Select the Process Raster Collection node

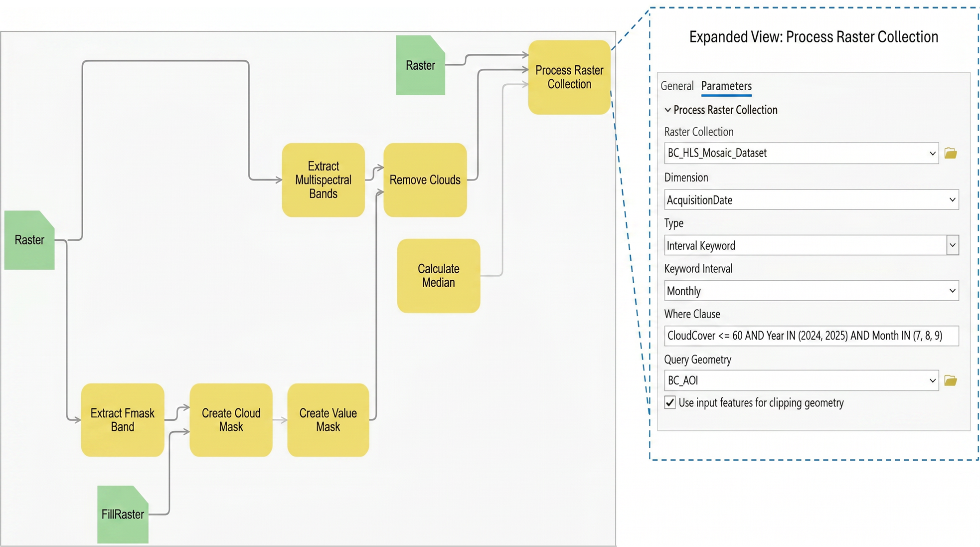click(x=569, y=77)
